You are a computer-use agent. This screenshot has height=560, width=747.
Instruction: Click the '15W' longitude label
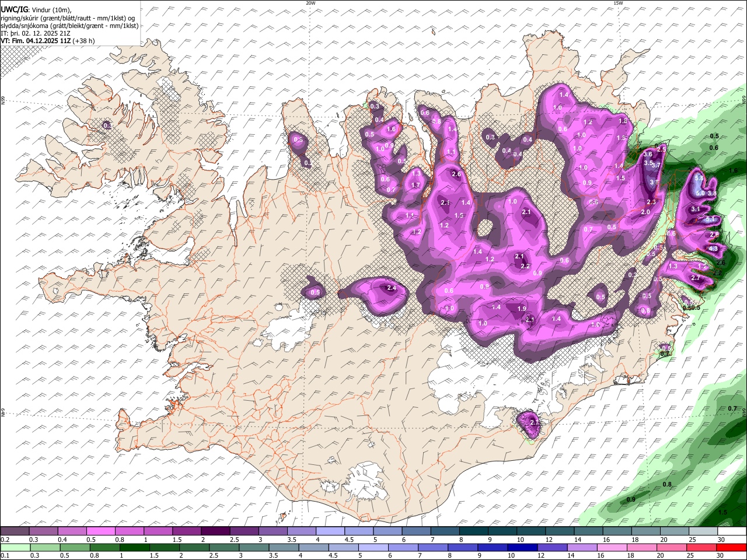pyautogui.click(x=618, y=3)
